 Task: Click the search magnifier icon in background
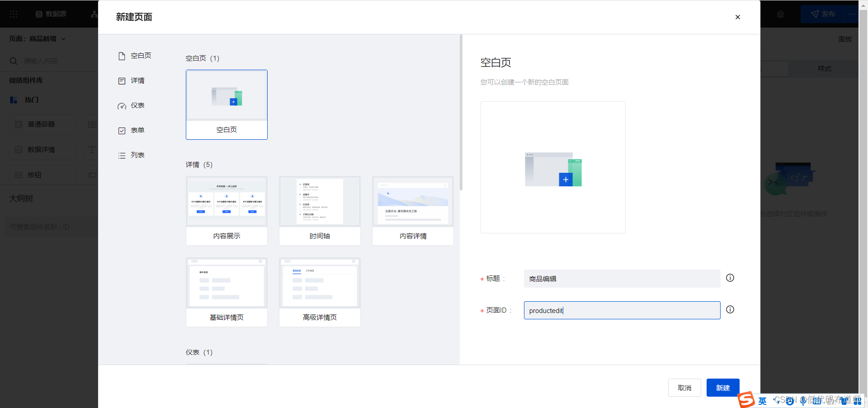click(14, 61)
